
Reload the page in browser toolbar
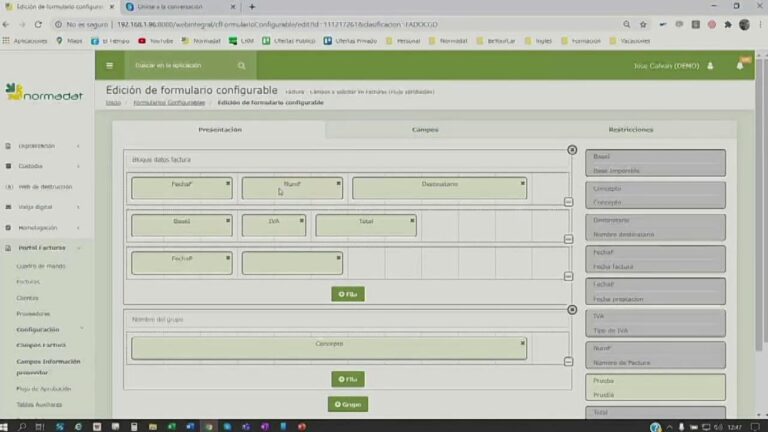coord(38,24)
